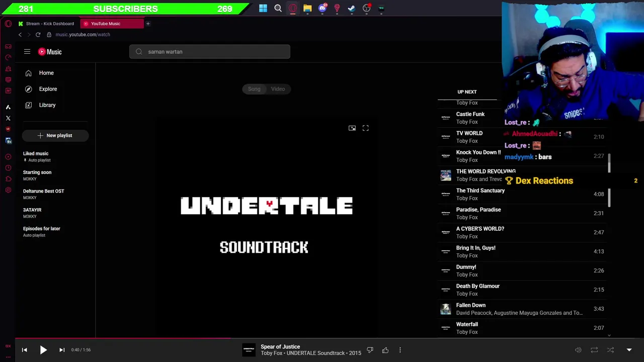Open History in the Opera sidebar
The width and height of the screenshot is (644, 362).
click(8, 168)
